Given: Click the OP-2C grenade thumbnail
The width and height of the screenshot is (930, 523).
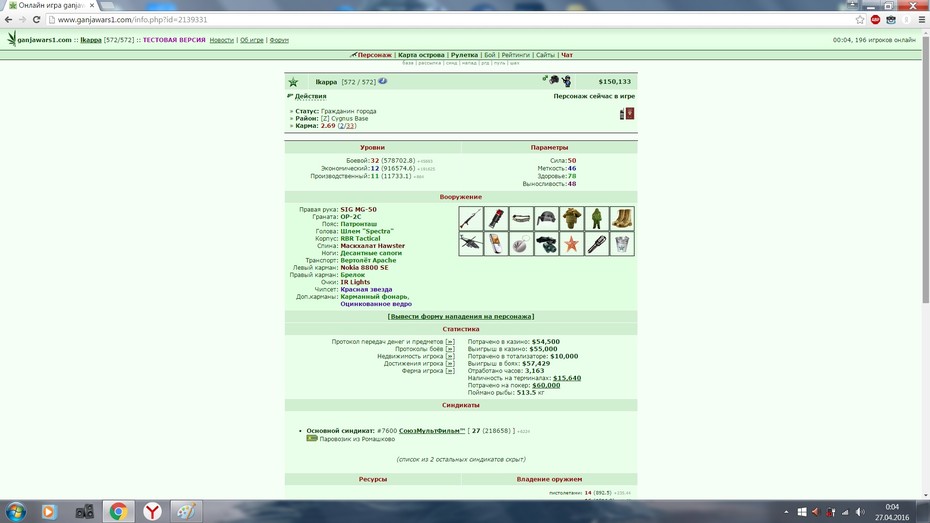Looking at the screenshot, I should pos(496,219).
